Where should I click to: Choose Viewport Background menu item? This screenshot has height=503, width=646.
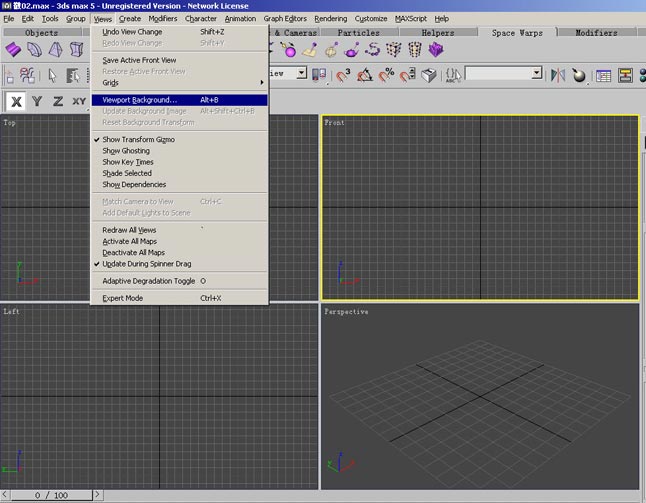tap(180, 100)
